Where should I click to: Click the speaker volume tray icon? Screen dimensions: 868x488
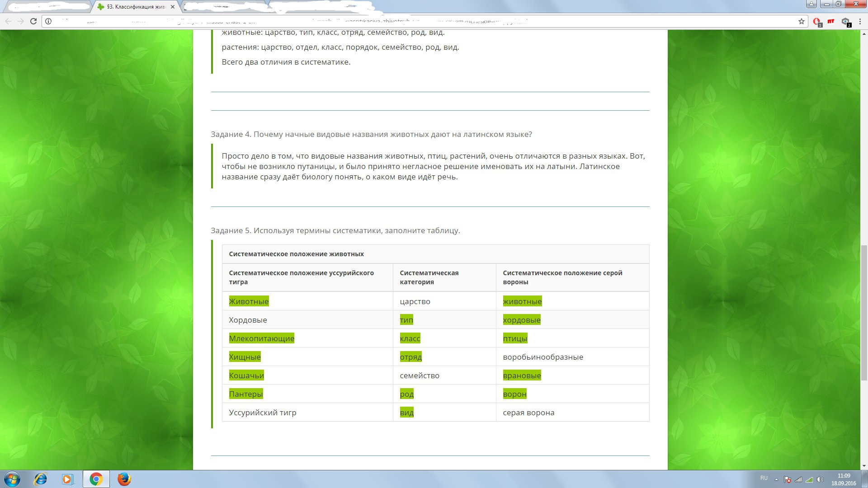(820, 479)
